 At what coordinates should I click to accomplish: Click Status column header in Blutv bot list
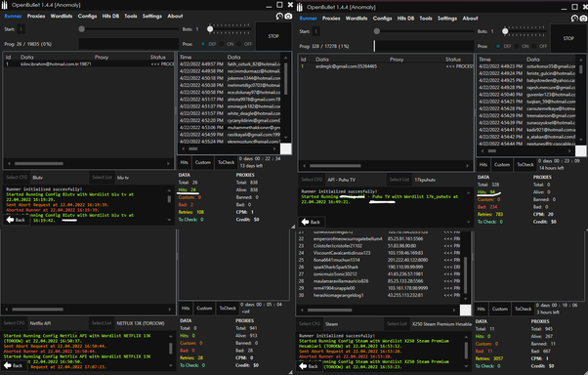158,57
